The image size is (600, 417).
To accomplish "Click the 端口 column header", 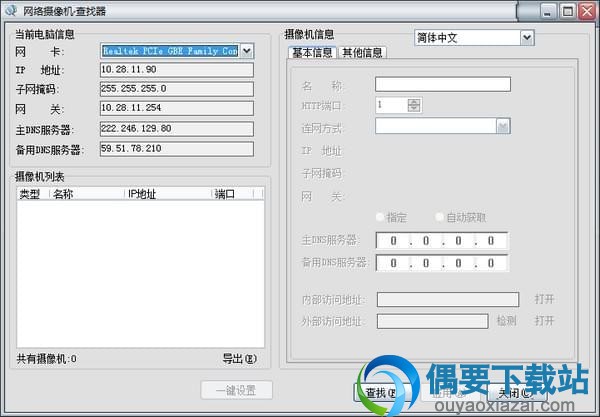I will coord(233,194).
